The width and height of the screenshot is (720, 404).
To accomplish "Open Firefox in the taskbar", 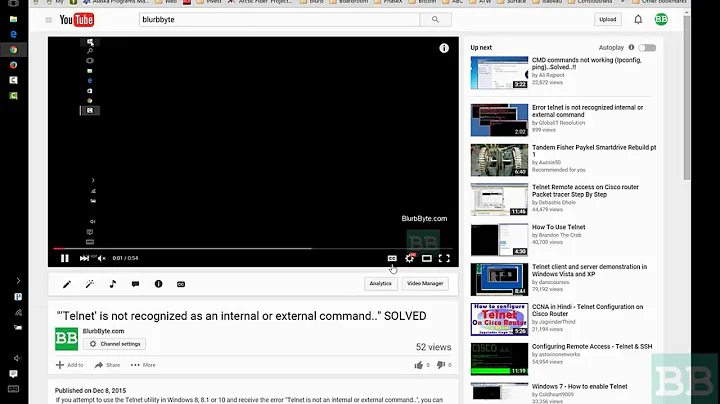I will (13, 65).
